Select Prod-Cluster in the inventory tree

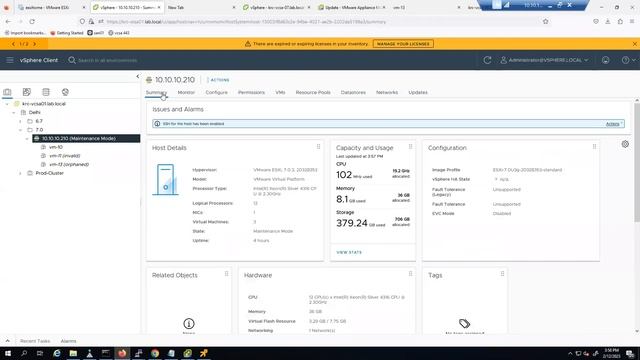pos(49,173)
